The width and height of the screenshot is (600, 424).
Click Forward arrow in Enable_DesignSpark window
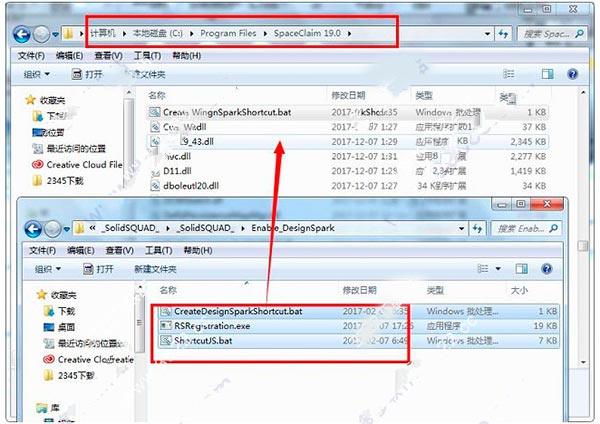tap(52, 229)
